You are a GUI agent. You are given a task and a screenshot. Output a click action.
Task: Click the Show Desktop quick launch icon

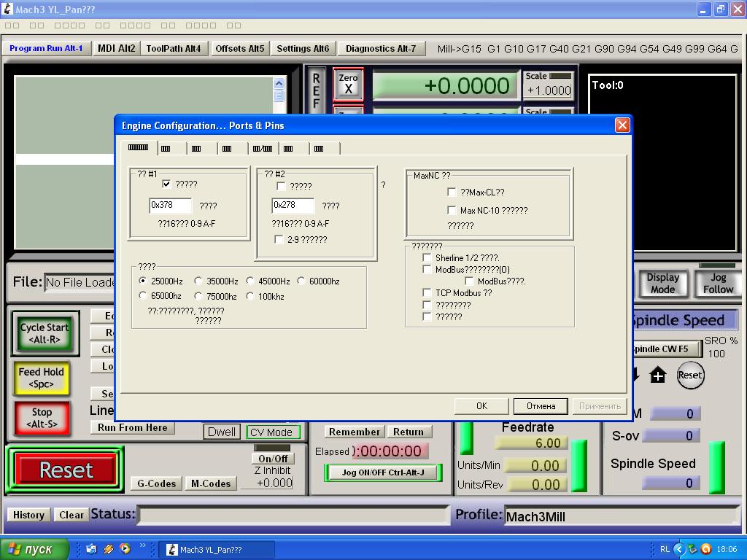(x=91, y=549)
